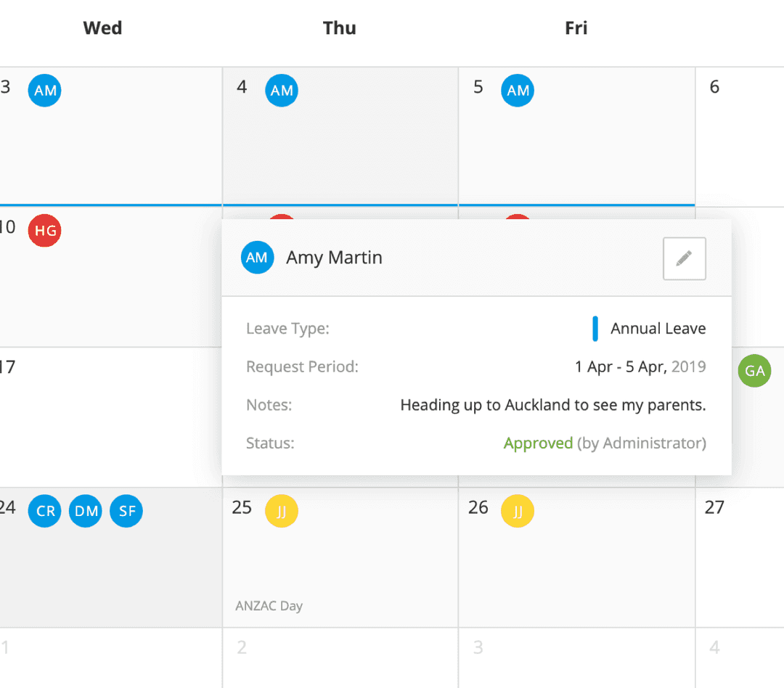Click the ANZAC Day holiday label
This screenshot has width=784, height=688.
tap(269, 605)
